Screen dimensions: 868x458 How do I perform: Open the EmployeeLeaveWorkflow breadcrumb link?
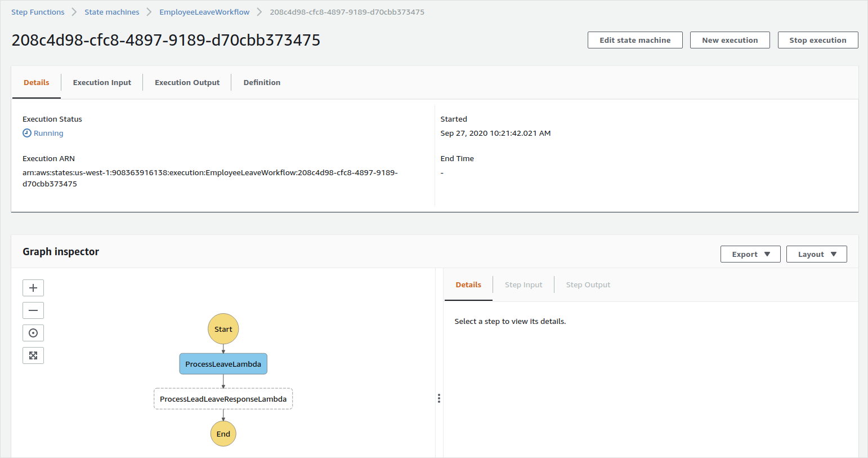point(204,11)
